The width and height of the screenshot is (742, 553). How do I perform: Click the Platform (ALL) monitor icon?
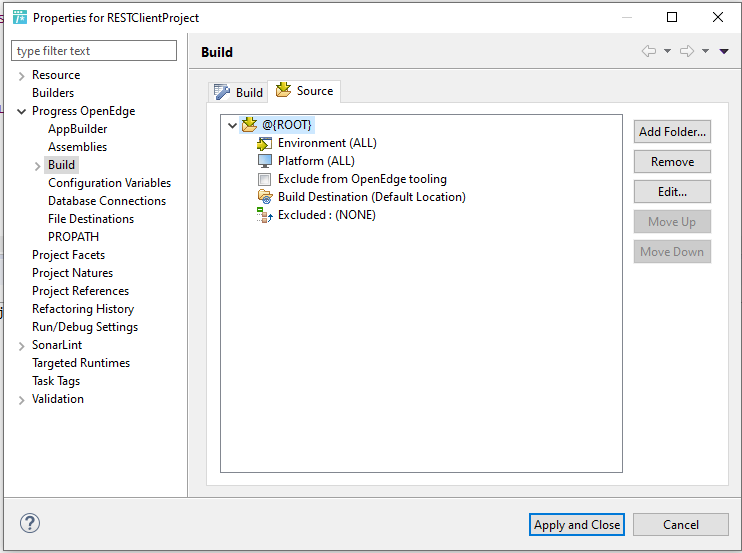265,161
